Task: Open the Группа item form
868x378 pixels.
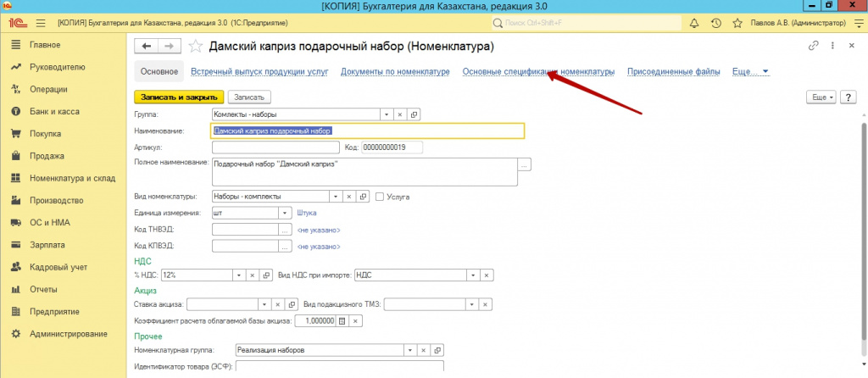Action: pyautogui.click(x=414, y=114)
